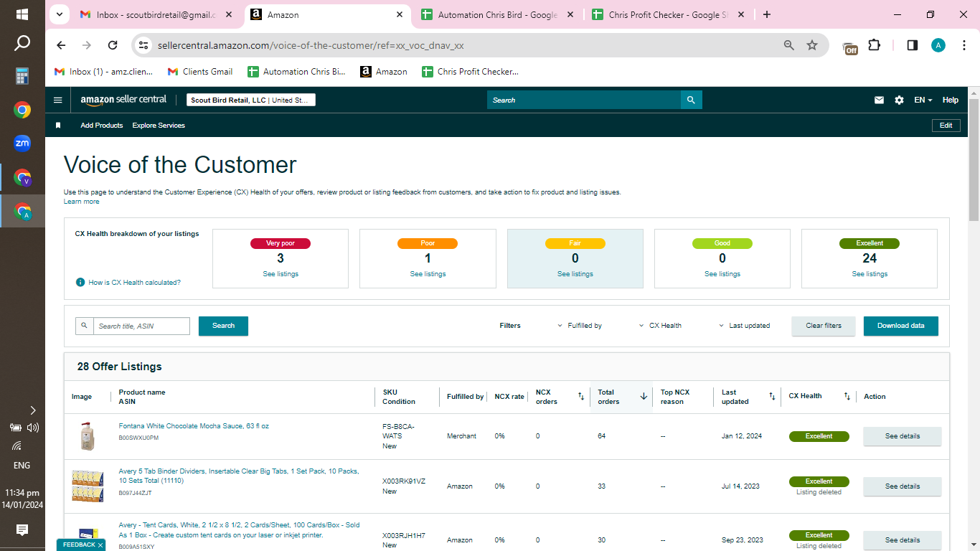Open Zoom from the taskbar
This screenshot has width=980, height=551.
22,143
